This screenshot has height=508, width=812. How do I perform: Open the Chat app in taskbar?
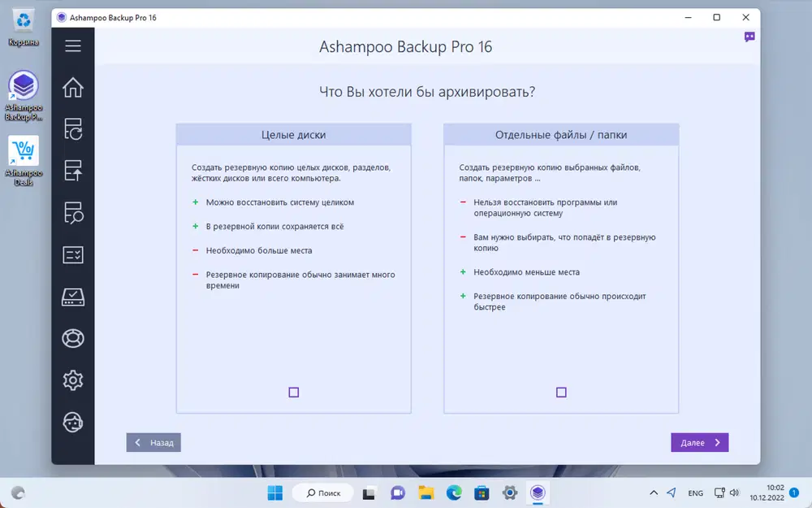click(x=397, y=493)
